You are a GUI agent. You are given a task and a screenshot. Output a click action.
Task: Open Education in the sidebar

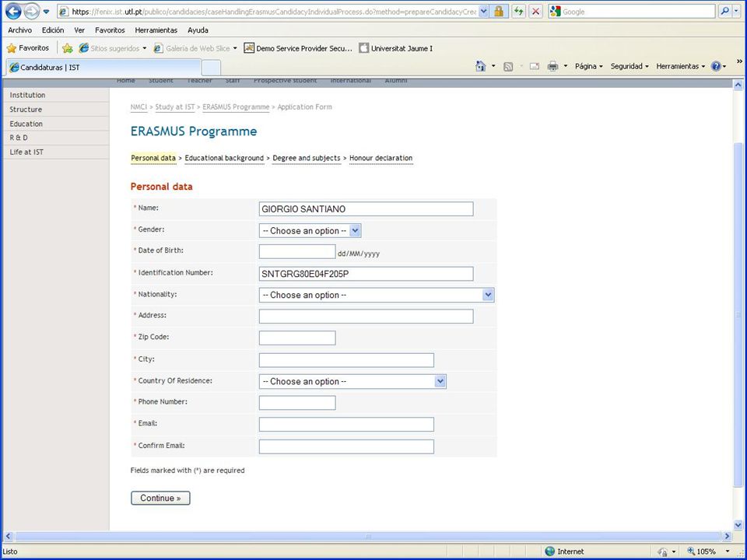point(26,124)
